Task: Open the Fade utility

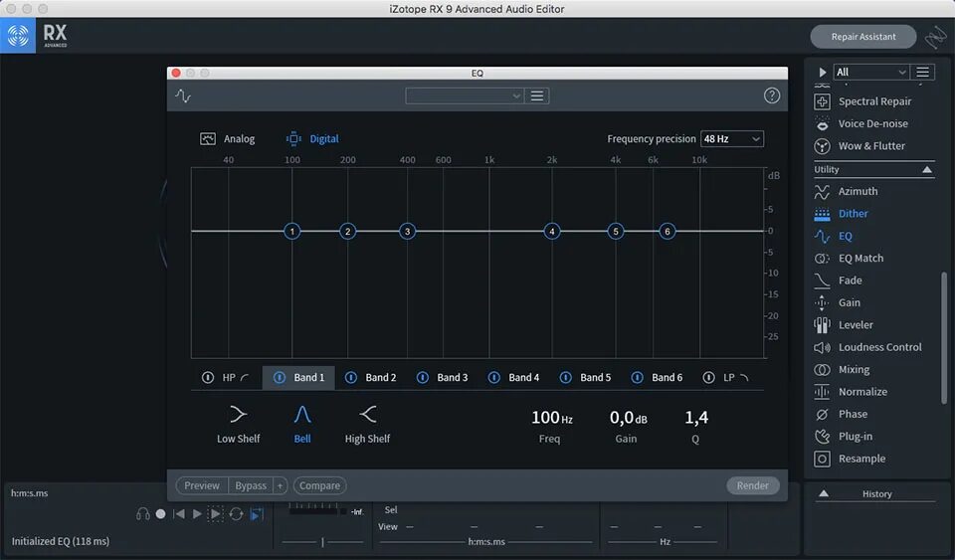Action: tap(838, 280)
